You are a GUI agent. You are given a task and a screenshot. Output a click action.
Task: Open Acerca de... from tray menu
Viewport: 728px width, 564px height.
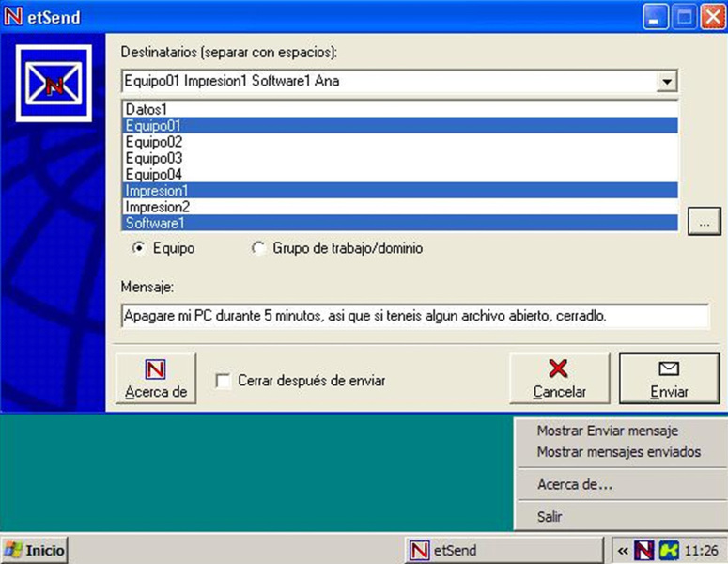[x=575, y=484]
